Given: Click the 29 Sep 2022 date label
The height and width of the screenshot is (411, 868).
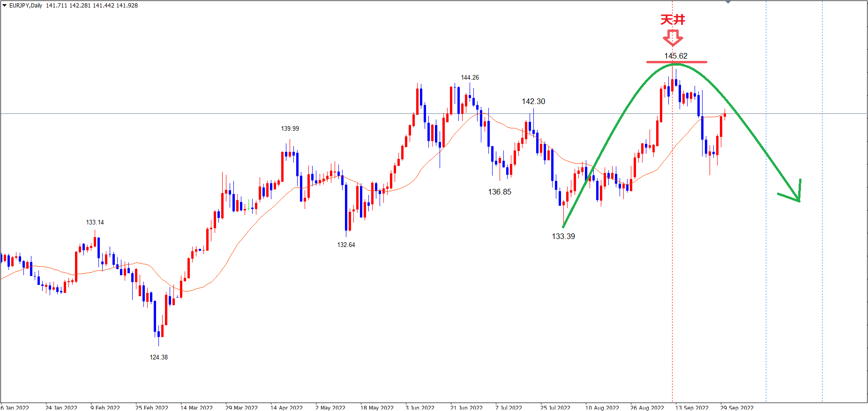Looking at the screenshot, I should pos(737,407).
